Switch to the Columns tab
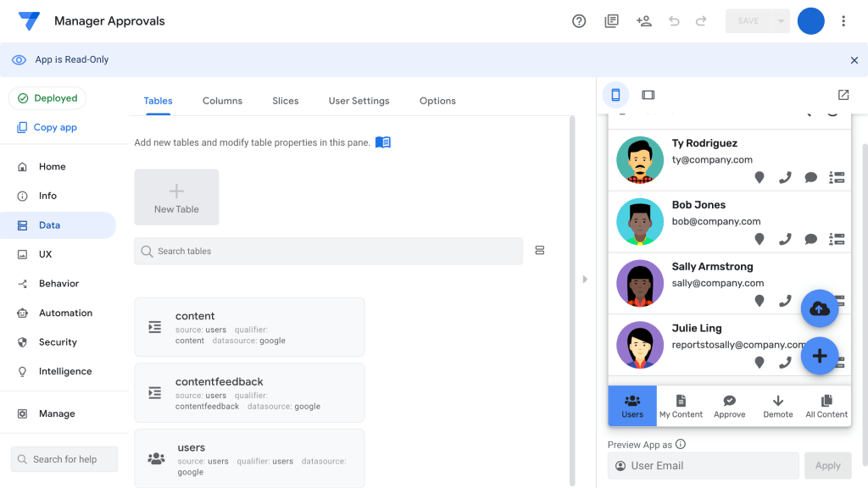The height and width of the screenshot is (488, 868). pyautogui.click(x=222, y=101)
